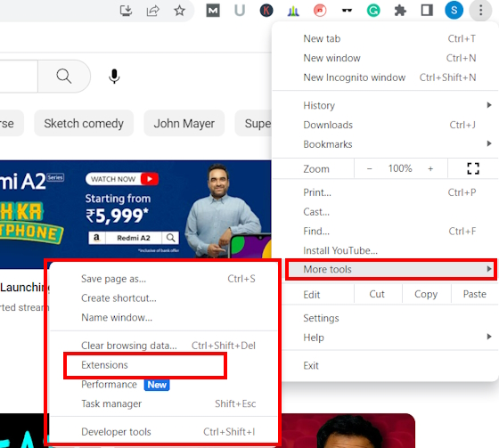Open Performance in the submenu
499x448 pixels.
[164, 385]
